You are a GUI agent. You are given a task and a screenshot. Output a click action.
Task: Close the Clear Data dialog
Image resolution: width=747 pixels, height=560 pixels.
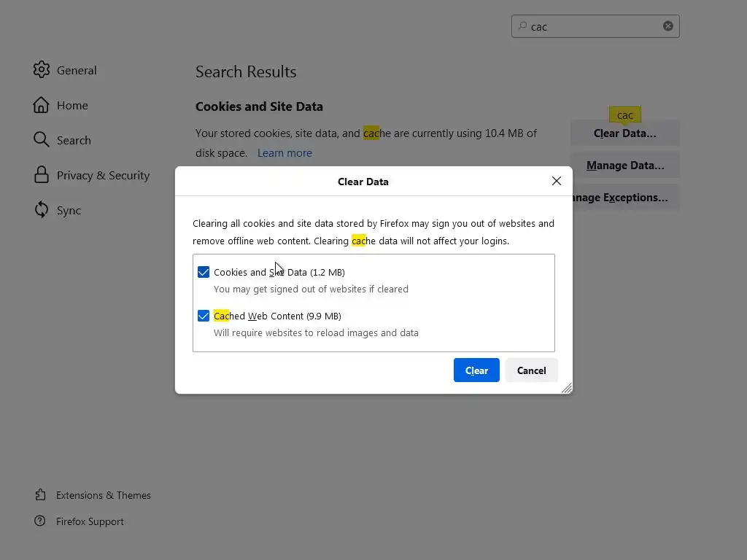pyautogui.click(x=556, y=181)
